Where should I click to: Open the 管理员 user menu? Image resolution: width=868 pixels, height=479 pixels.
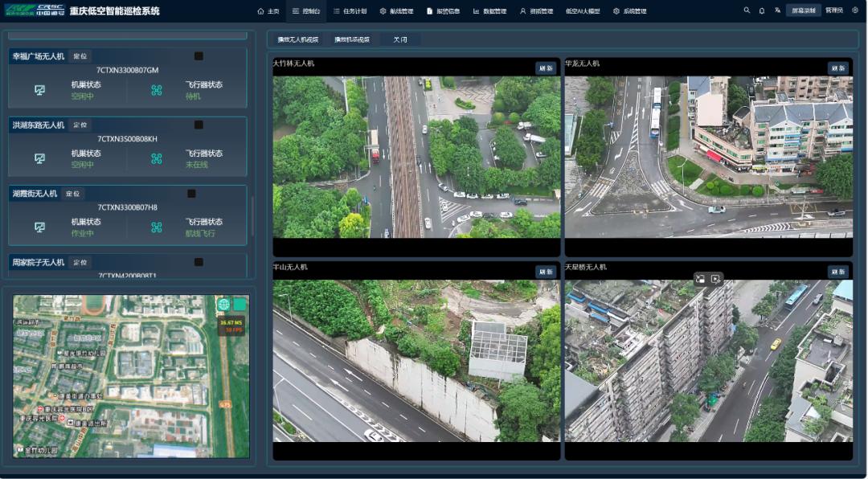(x=834, y=10)
